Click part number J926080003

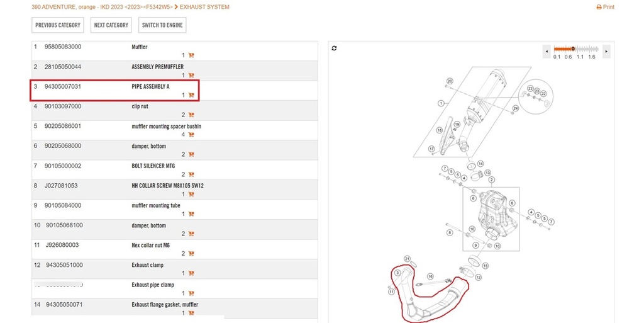(62, 245)
